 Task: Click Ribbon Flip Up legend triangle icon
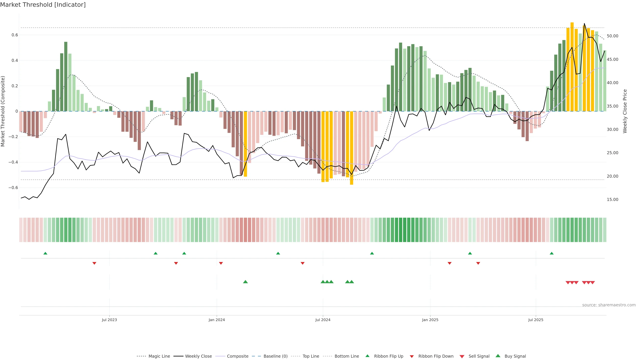[x=367, y=356]
